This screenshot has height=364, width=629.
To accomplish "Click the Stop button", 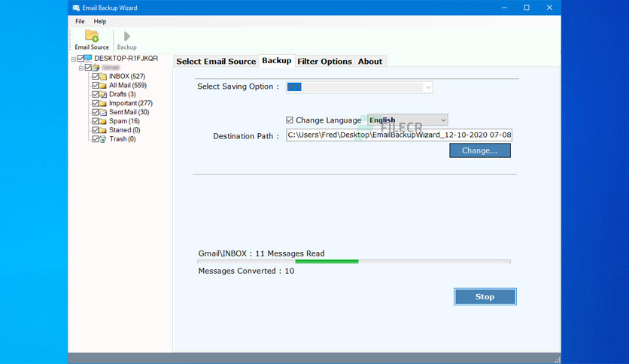I will click(x=485, y=296).
